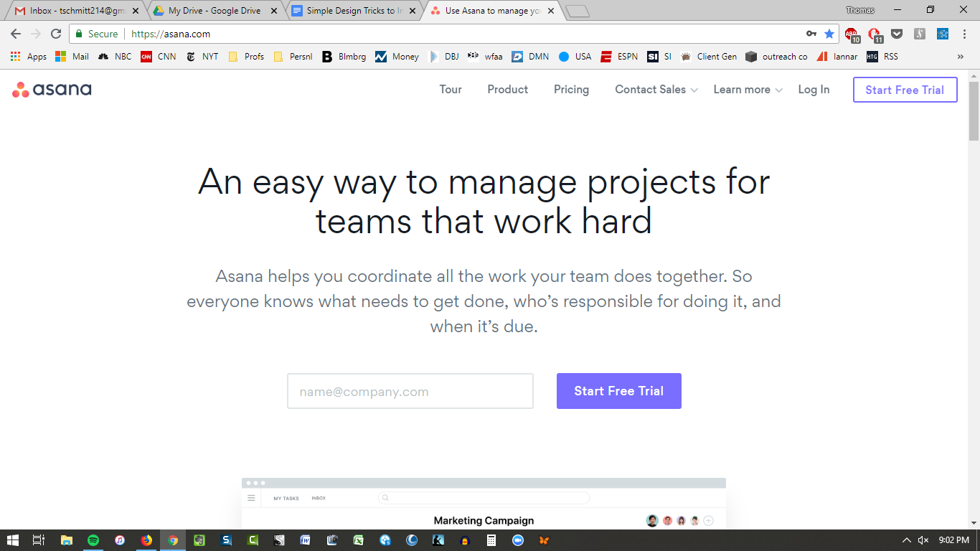Screen dimensions: 980x551
Task: Click the Chrome taskbar icon
Action: (x=173, y=540)
